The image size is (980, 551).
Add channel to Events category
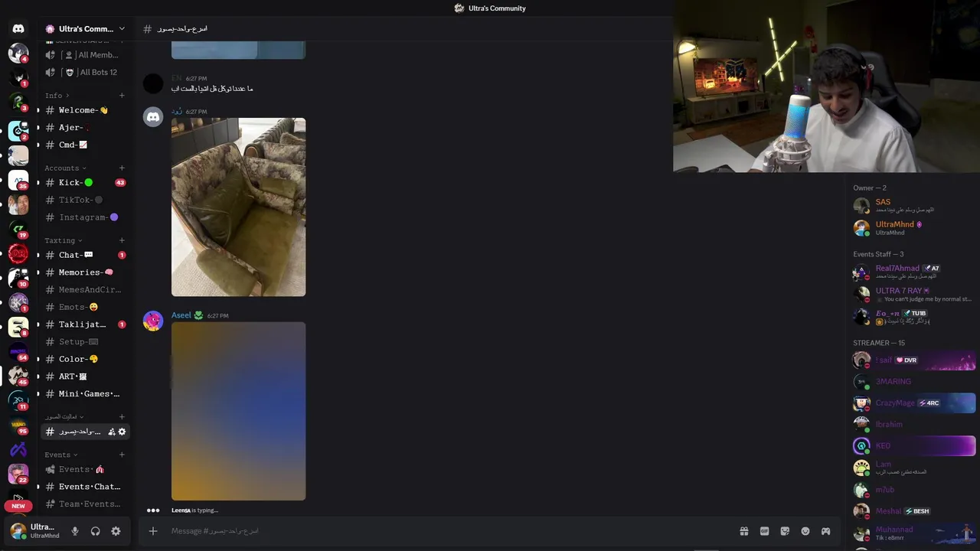[122, 455]
